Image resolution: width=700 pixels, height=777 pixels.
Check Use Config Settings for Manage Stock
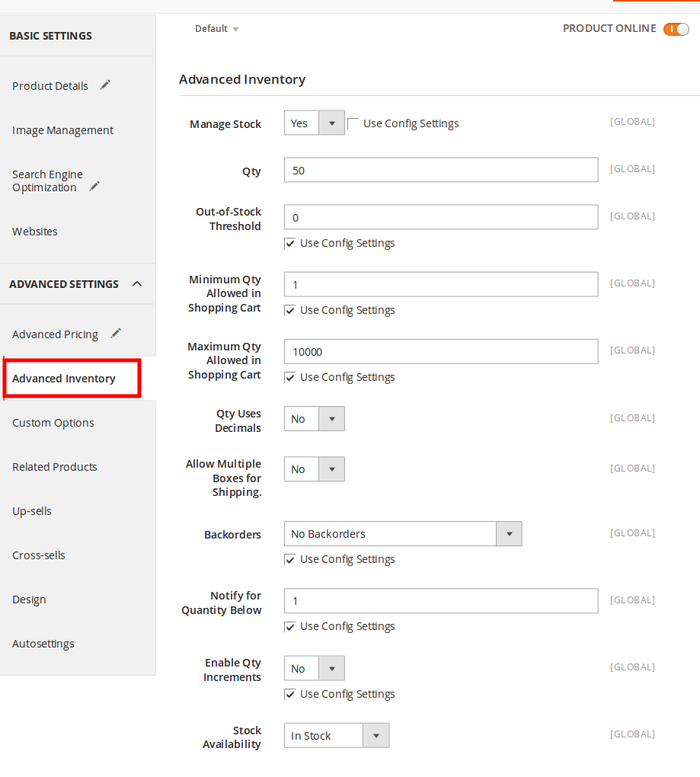(353, 123)
